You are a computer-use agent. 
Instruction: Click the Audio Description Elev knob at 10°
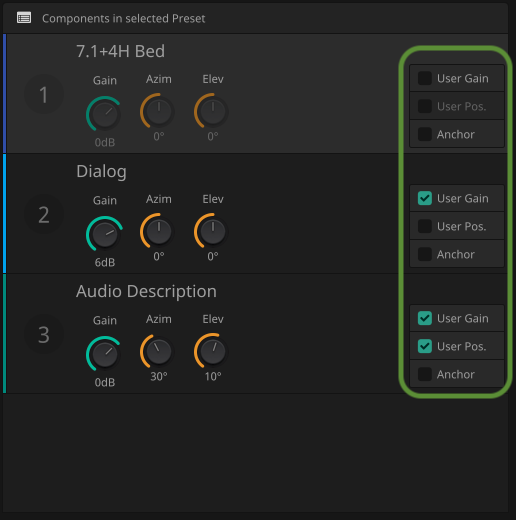coord(213,351)
